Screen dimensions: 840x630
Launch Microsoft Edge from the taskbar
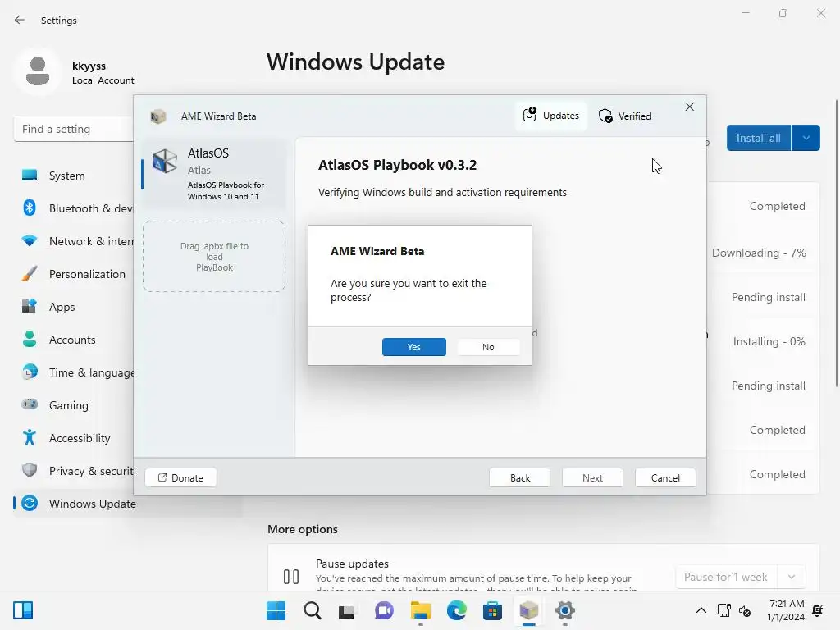click(x=456, y=610)
